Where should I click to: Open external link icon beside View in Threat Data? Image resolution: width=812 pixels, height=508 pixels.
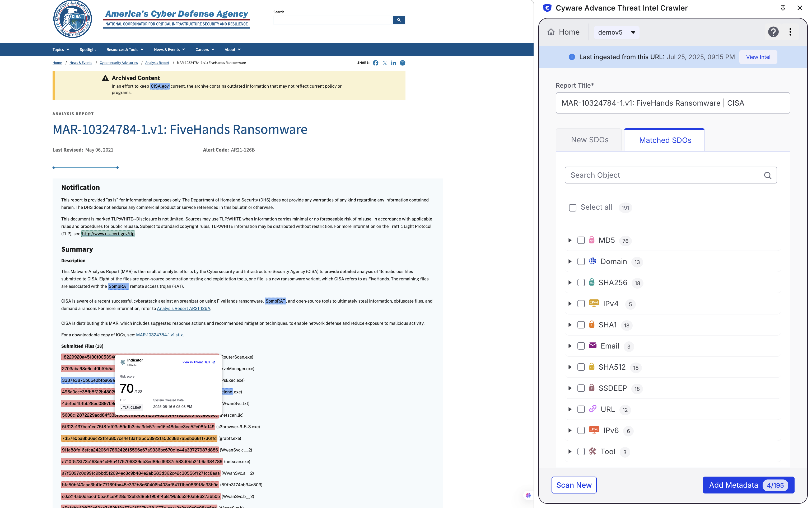213,362
